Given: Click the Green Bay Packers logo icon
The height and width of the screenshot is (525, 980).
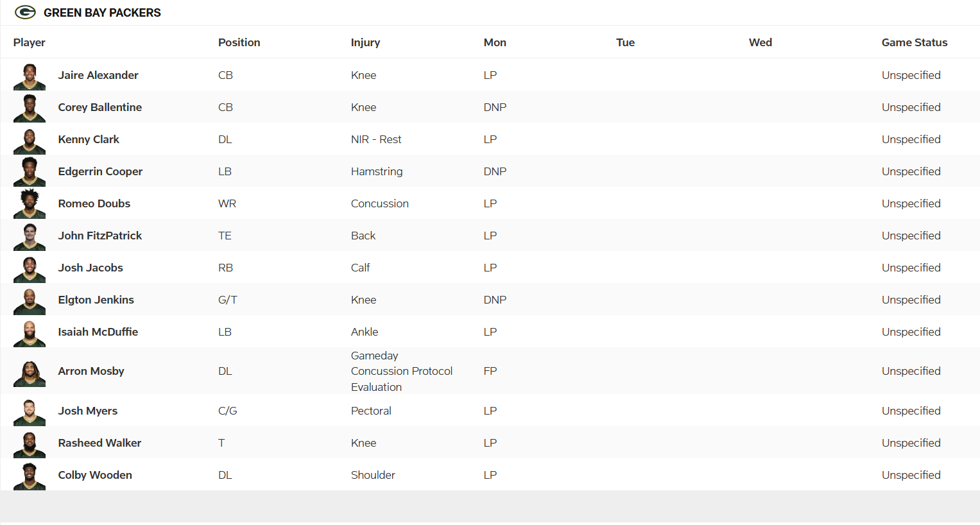Looking at the screenshot, I should 25,12.
